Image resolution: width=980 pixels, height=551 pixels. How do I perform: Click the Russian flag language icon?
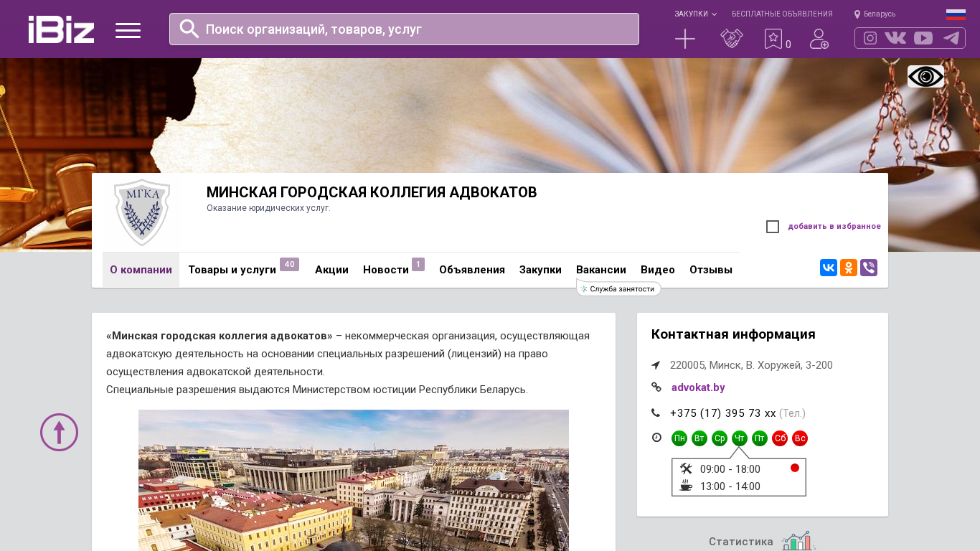pos(956,14)
